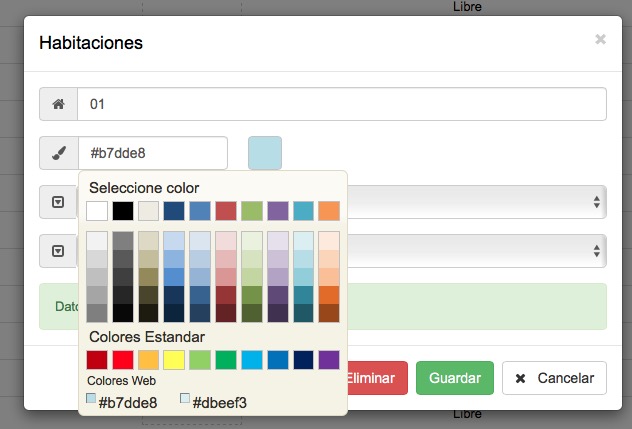This screenshot has width=632, height=429.
Task: Select yellow in Colores Estandar
Action: point(174,360)
